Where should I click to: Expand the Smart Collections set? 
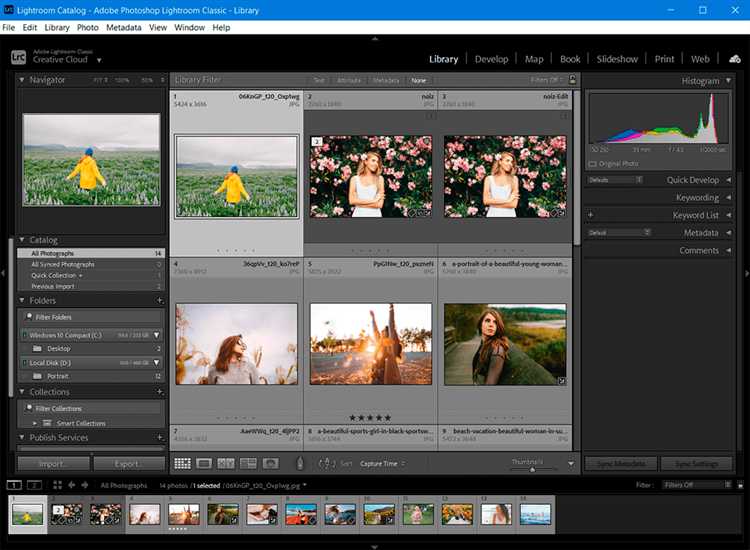[35, 423]
